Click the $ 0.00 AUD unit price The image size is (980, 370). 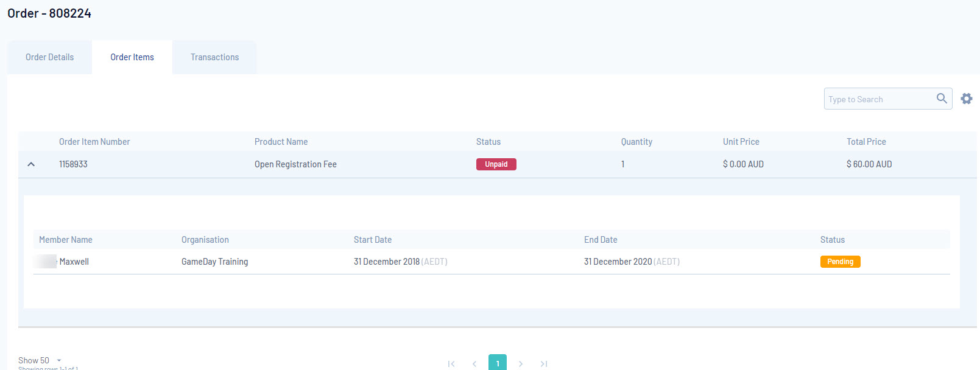[743, 164]
